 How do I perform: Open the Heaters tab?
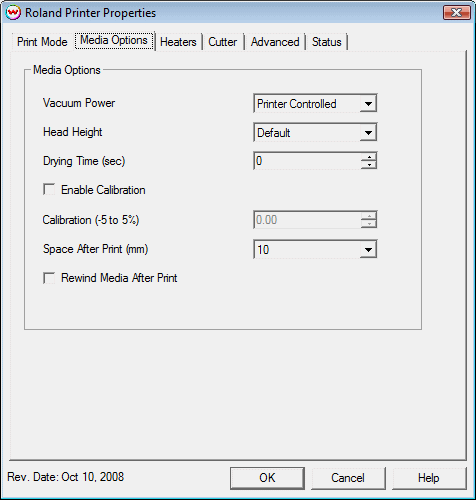click(178, 42)
